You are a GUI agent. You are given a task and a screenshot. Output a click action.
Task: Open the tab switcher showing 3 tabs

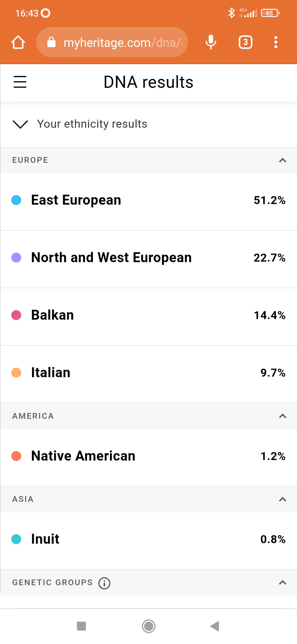coord(245,42)
